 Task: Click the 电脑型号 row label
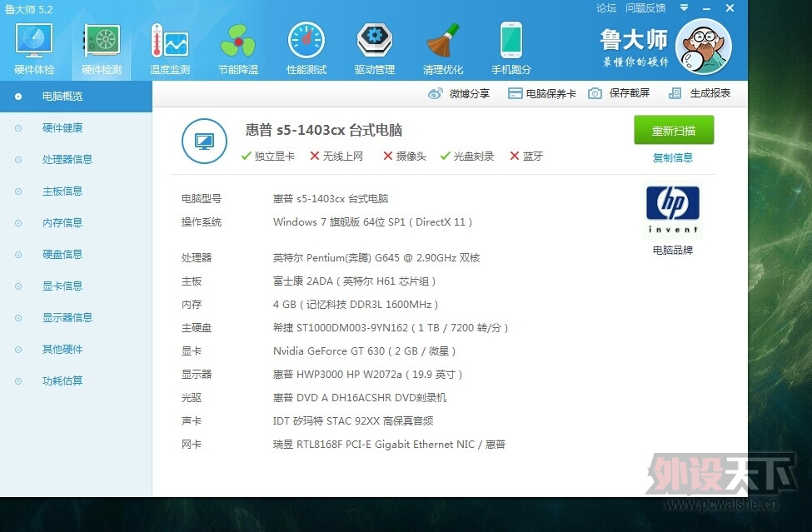pos(202,199)
